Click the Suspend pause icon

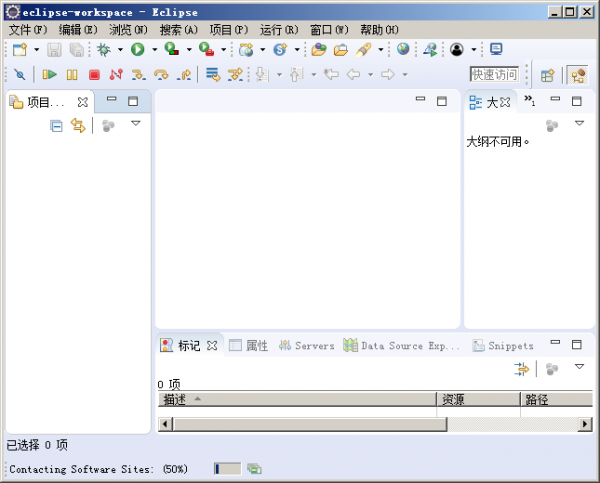[x=72, y=74]
